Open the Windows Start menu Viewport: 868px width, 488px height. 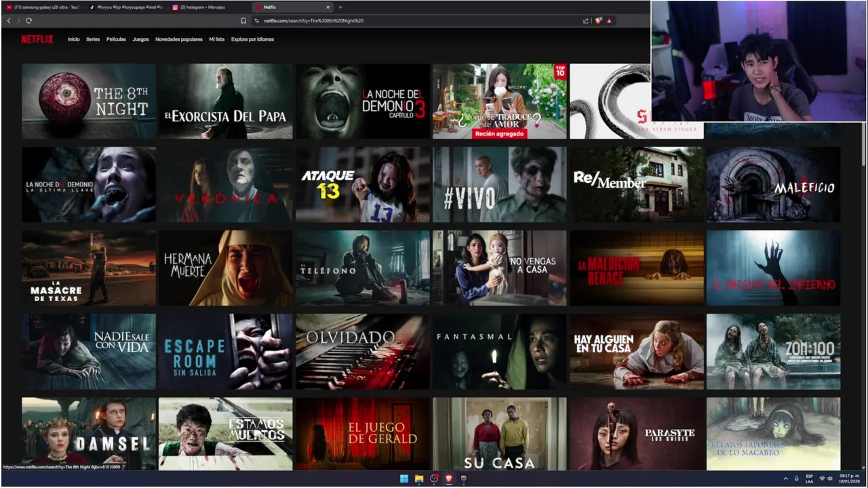[x=404, y=479]
